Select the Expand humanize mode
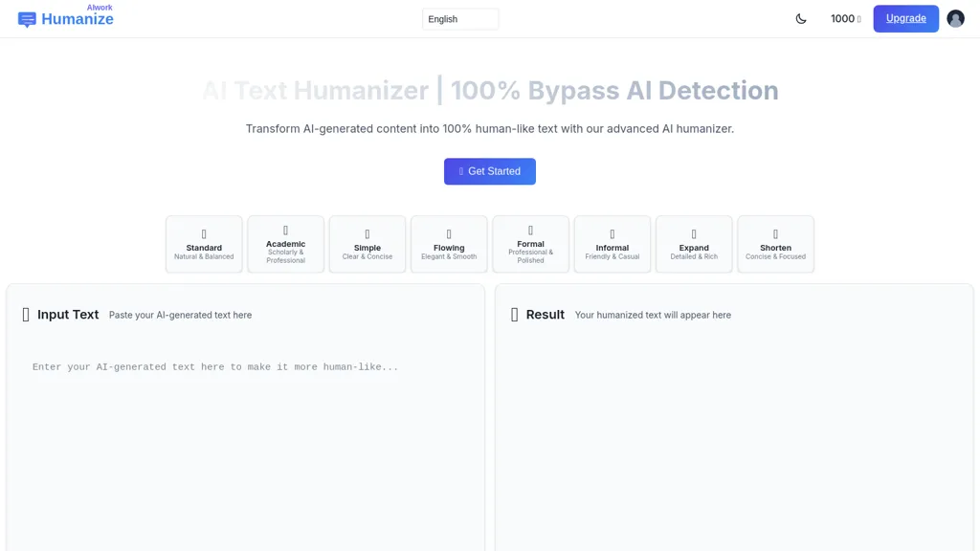Image resolution: width=980 pixels, height=551 pixels. click(x=694, y=244)
